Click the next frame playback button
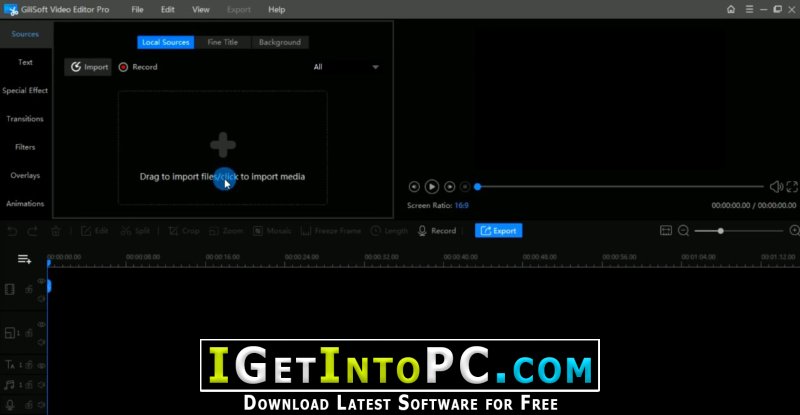The height and width of the screenshot is (415, 800). [449, 187]
